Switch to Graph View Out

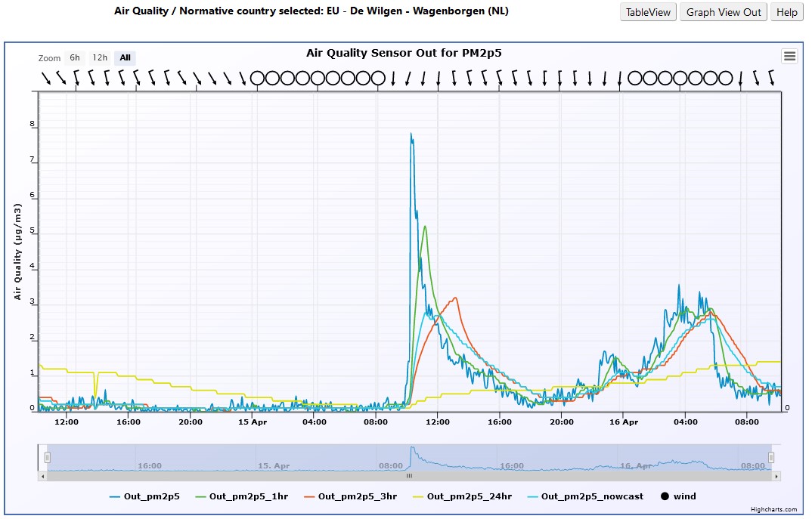point(724,12)
